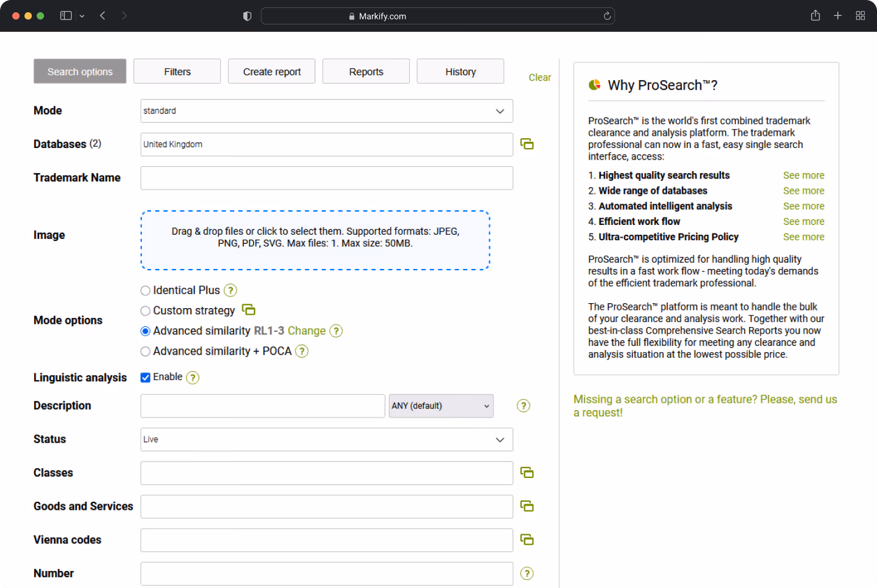
Task: Show help for Advanced similarity RL1-3
Action: [336, 331]
